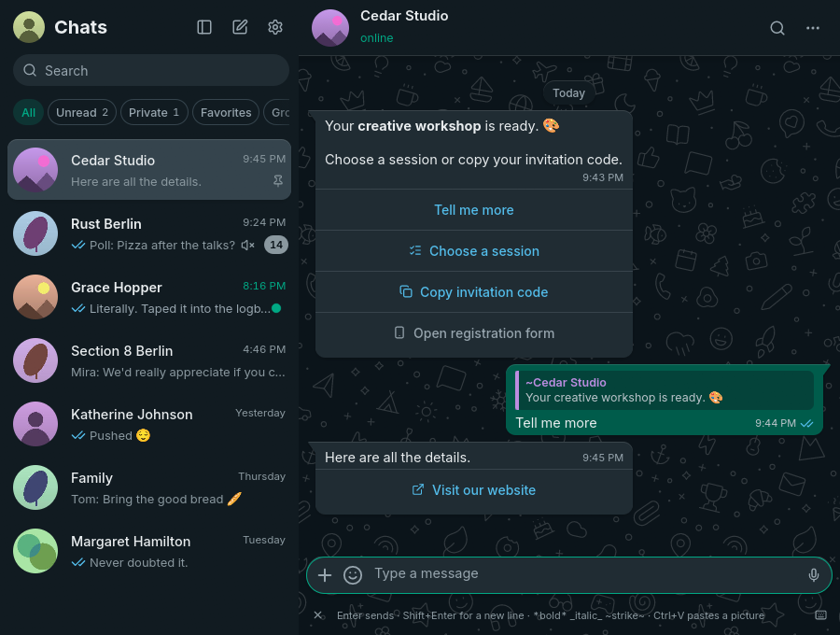The height and width of the screenshot is (635, 840).
Task: Click the copy icon beside invitation code
Action: coord(406,291)
